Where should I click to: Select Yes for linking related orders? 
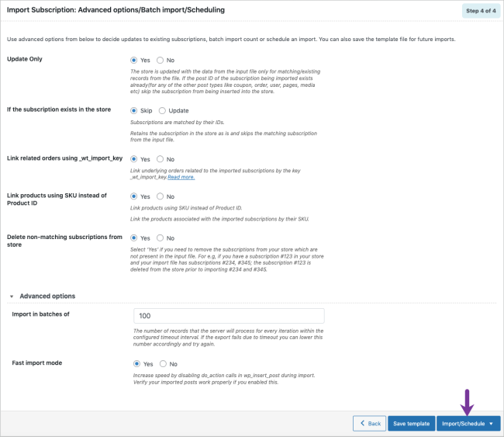click(133, 159)
